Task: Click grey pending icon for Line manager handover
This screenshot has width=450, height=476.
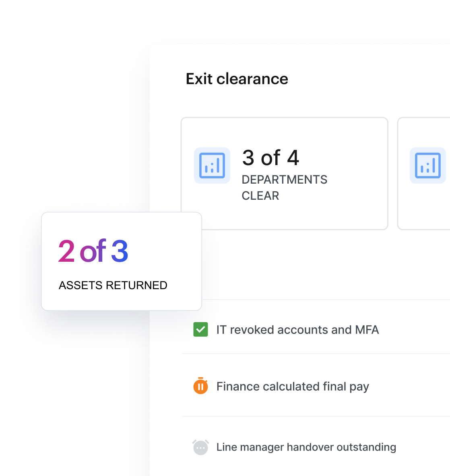Action: (x=200, y=447)
